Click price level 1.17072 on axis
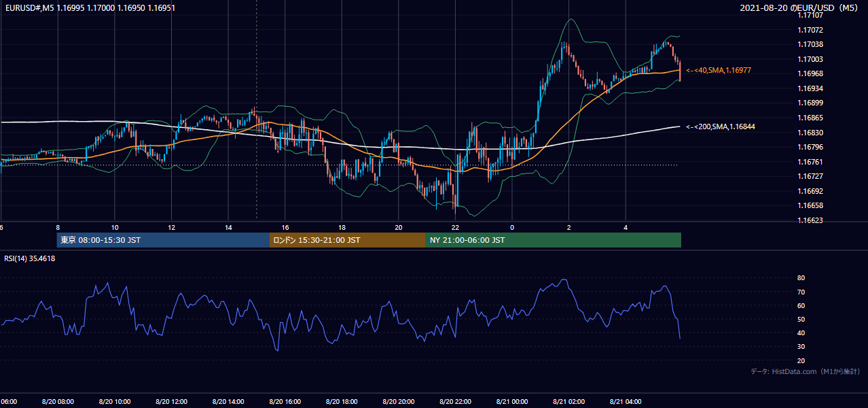This screenshot has width=868, height=408. [x=810, y=30]
